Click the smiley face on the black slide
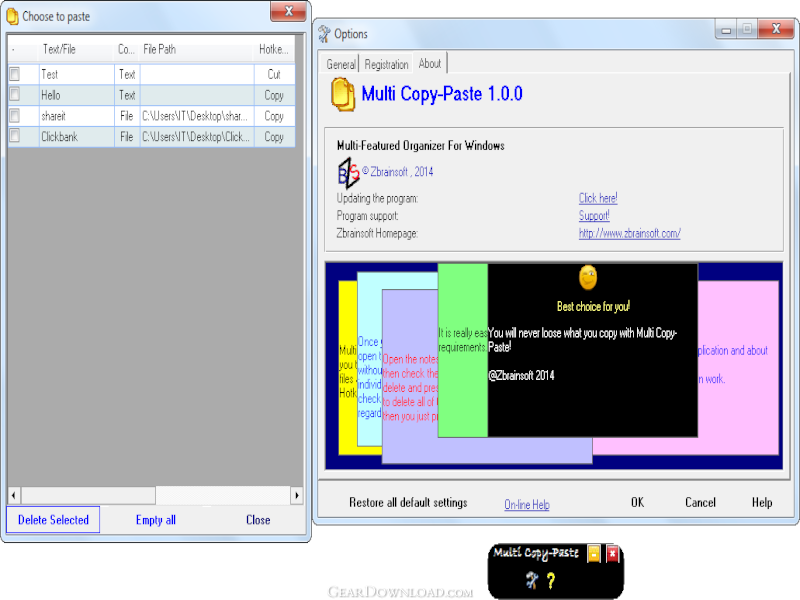Screen dimensions: 800x600 588,277
